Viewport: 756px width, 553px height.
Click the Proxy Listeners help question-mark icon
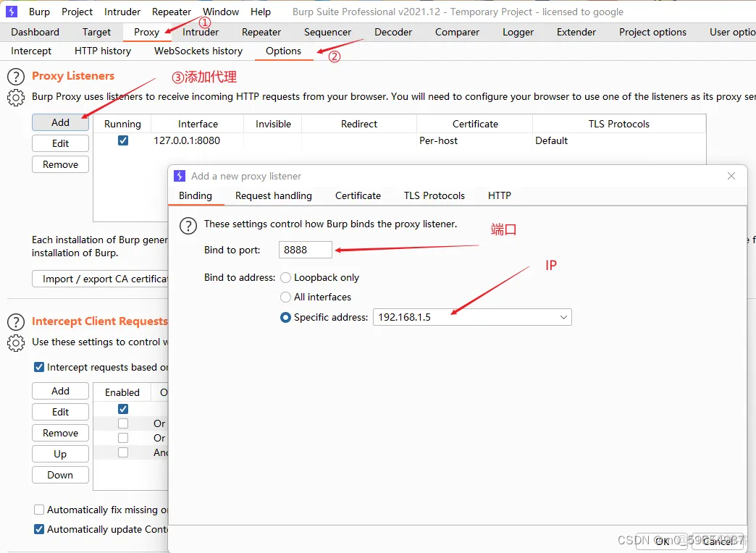(x=15, y=77)
